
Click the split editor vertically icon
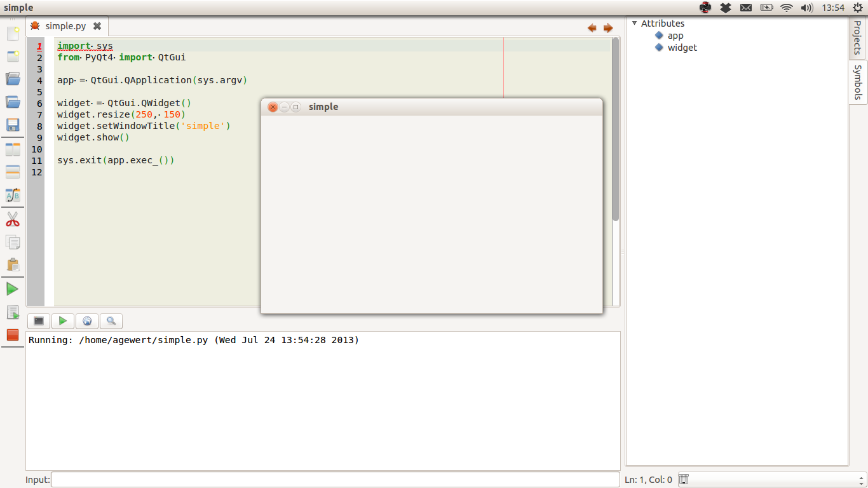[x=13, y=150]
